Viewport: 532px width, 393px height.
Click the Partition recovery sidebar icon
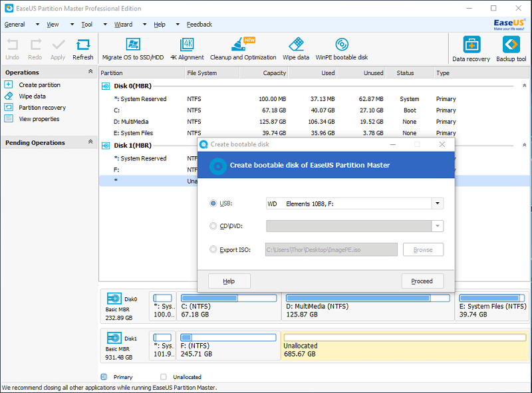click(x=9, y=107)
